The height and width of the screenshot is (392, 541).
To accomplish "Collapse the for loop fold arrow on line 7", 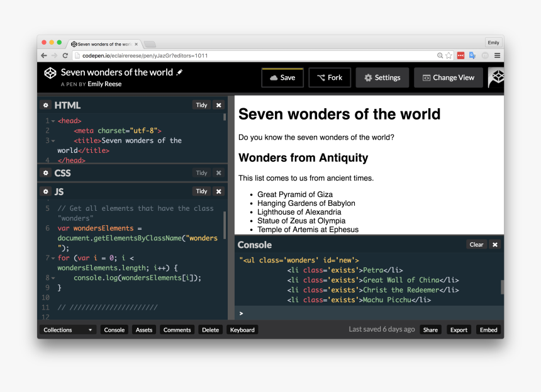I will 53,258.
